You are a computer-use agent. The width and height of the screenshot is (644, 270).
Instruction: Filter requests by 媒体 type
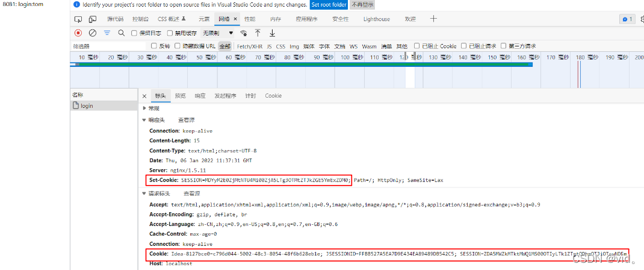[309, 46]
